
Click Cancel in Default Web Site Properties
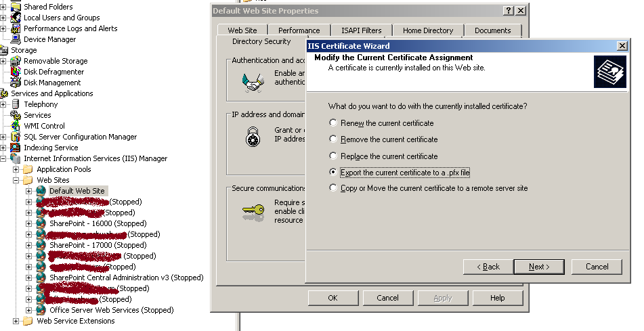[388, 298]
